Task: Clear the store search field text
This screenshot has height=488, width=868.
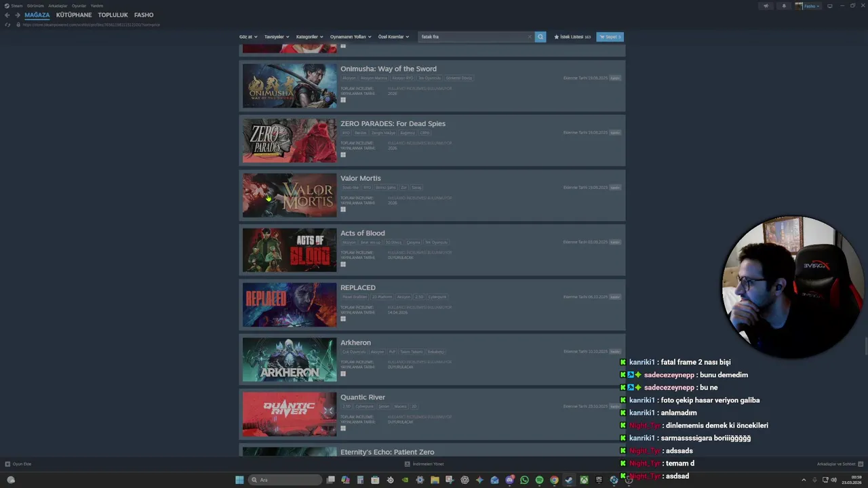Action: point(530,37)
